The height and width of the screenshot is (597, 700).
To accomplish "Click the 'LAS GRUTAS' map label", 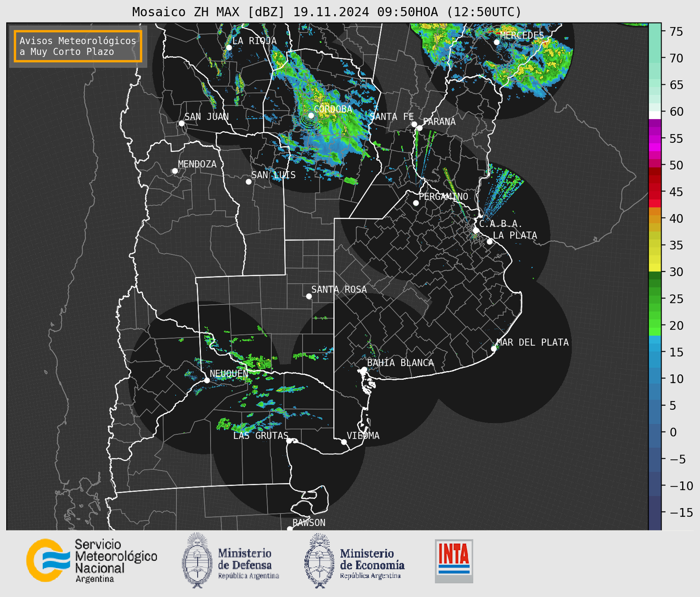I will [261, 436].
